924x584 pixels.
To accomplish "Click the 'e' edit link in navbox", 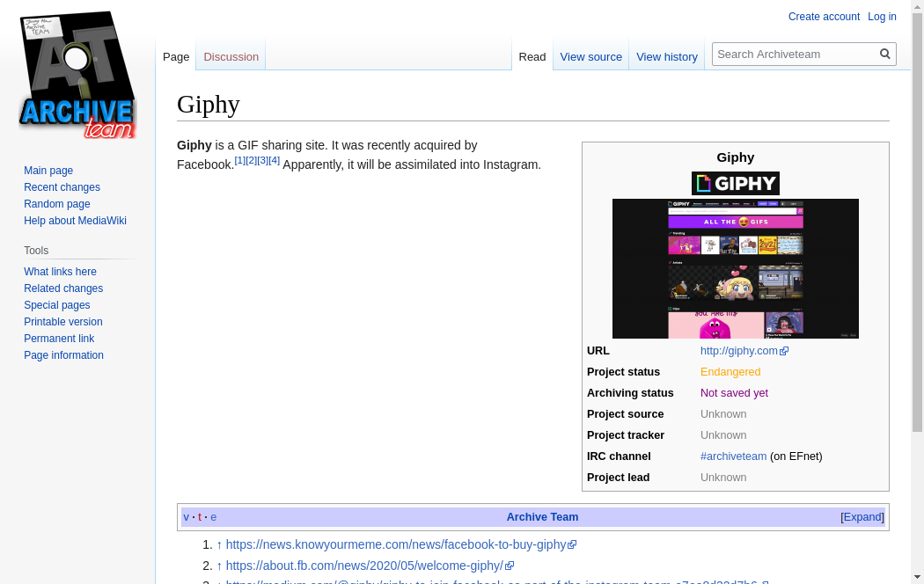I will (x=213, y=517).
